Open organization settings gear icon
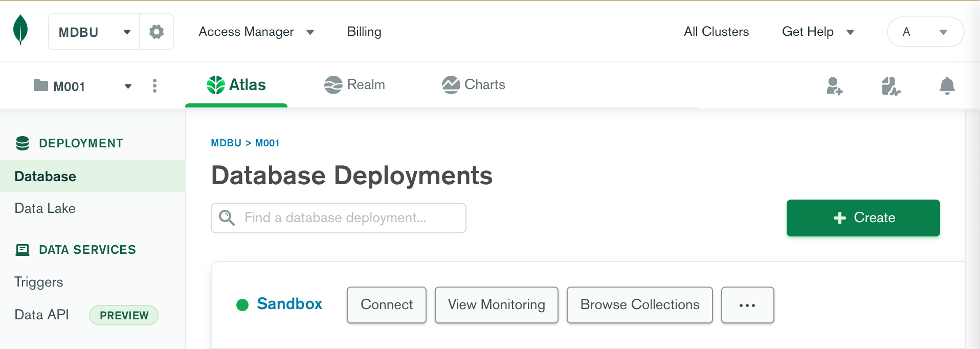The width and height of the screenshot is (980, 349). pos(157,32)
